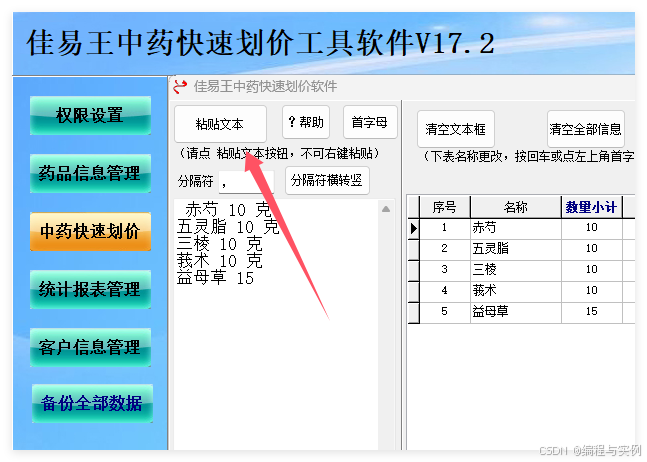This screenshot has width=647, height=462.
Task: Click the text line 三棱 10 克
Action: 220,244
